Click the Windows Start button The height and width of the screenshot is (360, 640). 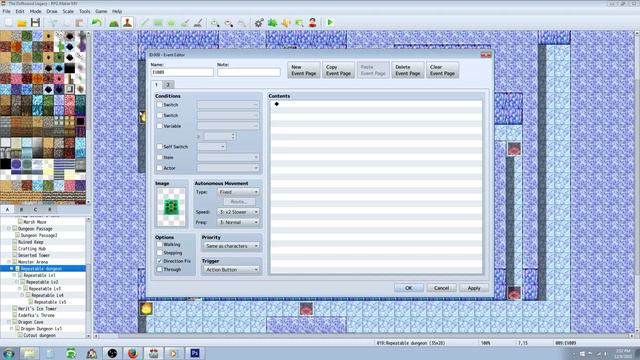coord(8,353)
